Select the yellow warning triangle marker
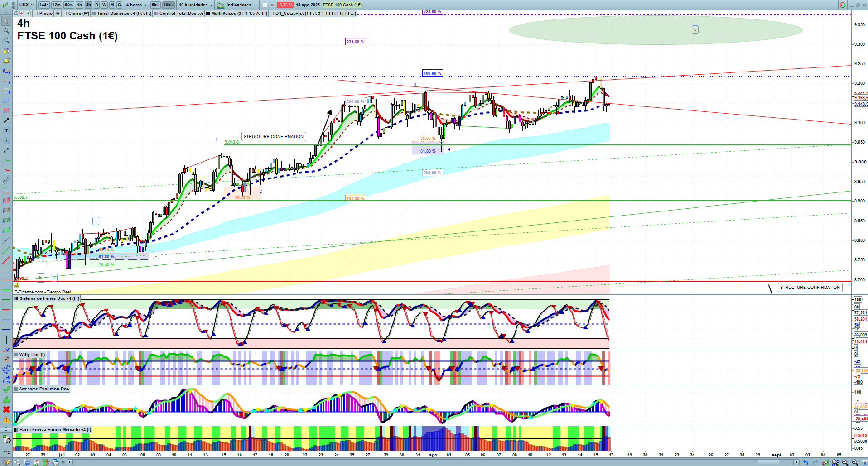This screenshot has width=868, height=466. (x=6, y=419)
